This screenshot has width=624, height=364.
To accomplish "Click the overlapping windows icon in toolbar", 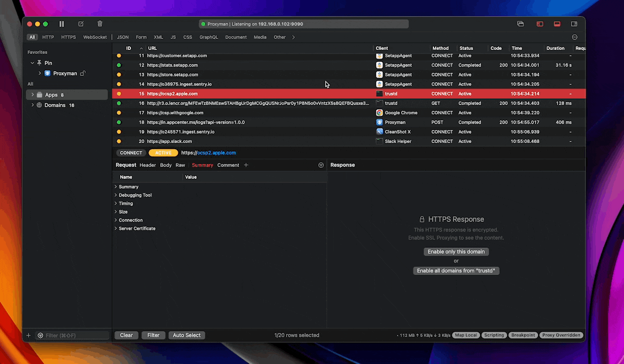I will 521,24.
